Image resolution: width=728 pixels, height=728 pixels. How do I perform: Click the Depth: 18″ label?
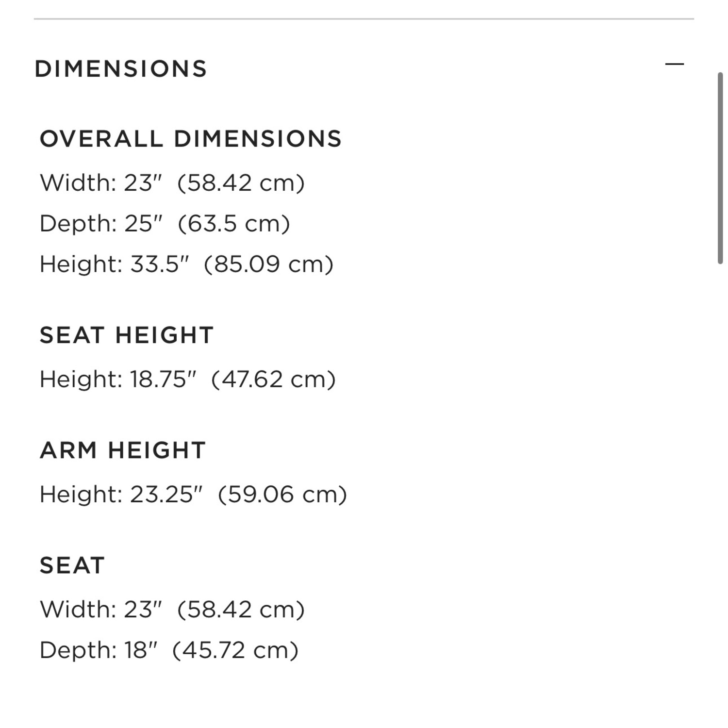point(99,650)
